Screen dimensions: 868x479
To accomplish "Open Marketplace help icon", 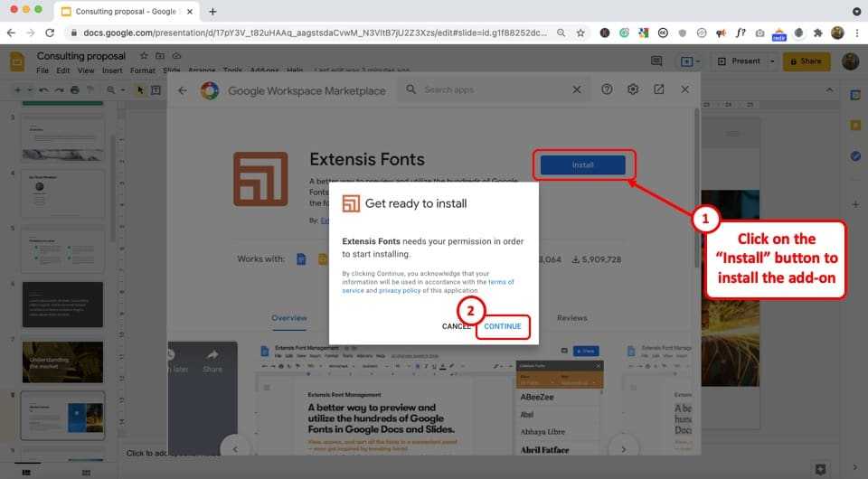I will click(607, 89).
